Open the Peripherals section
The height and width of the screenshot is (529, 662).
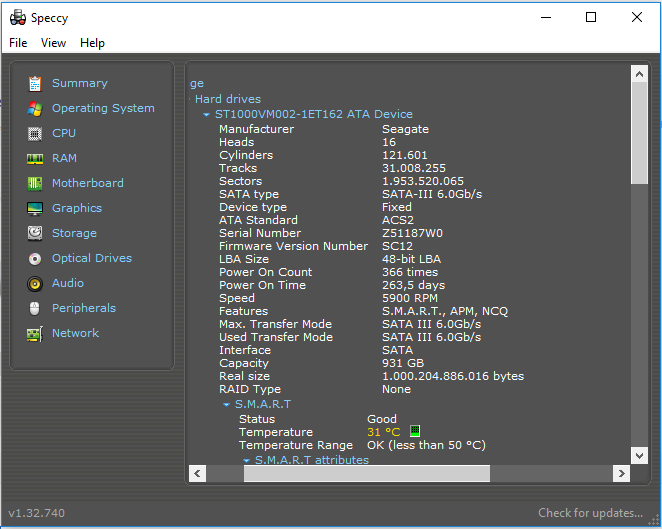[84, 308]
